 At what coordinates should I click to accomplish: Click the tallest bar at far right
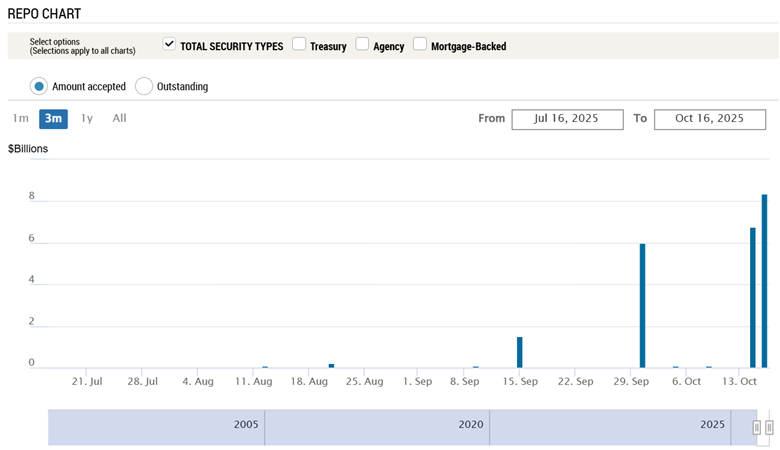pyautogui.click(x=765, y=282)
